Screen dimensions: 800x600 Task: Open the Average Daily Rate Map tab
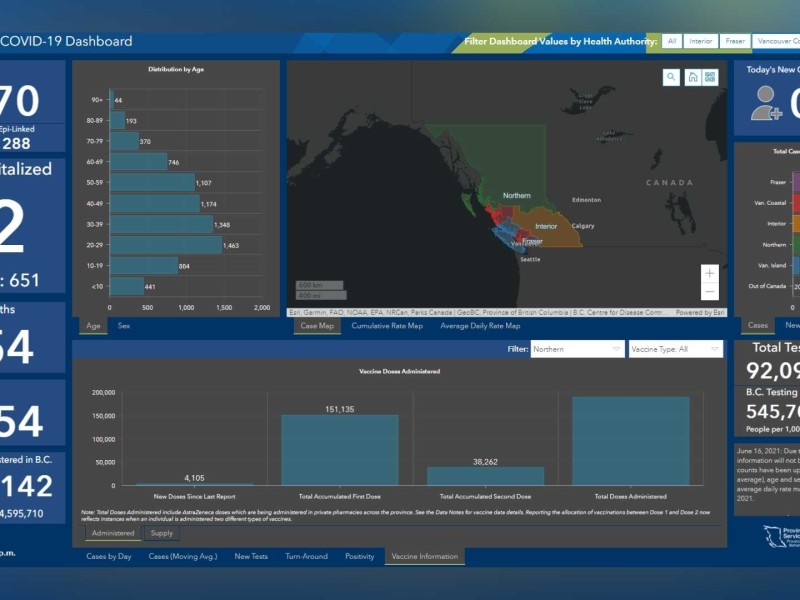[x=480, y=326]
